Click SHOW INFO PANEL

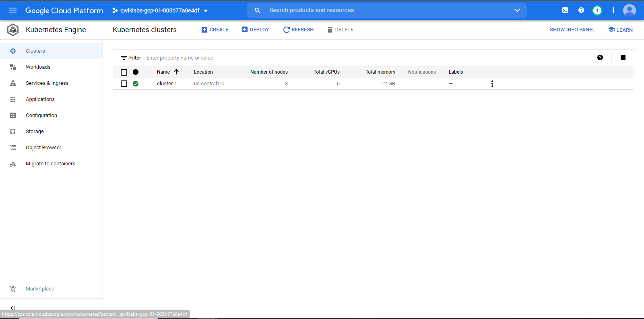572,30
